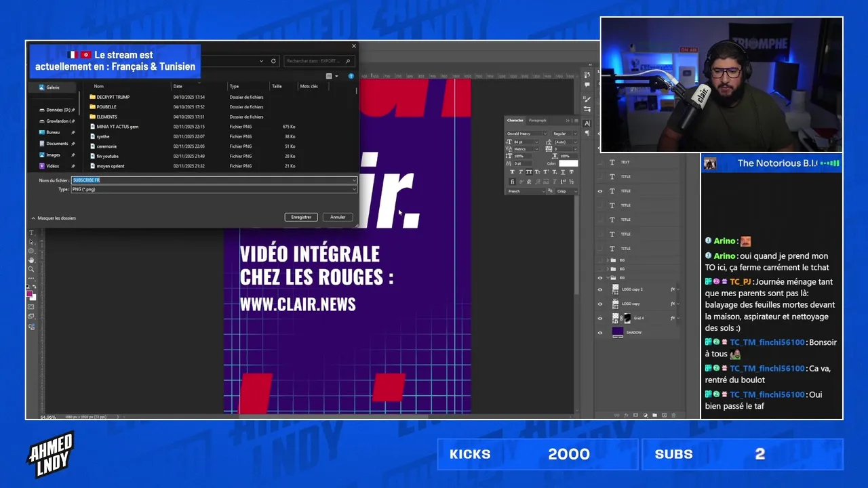Screen dimensions: 868x488
Task: Toggle standard ligatures fi button
Action: pyautogui.click(x=513, y=182)
